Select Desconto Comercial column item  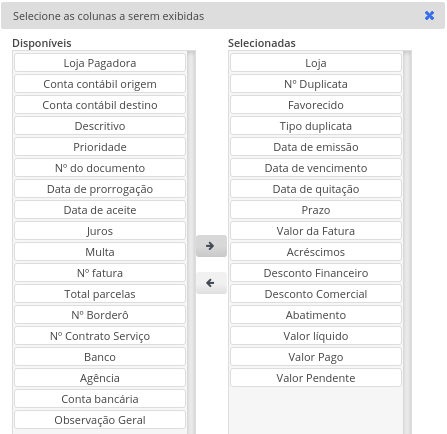[316, 294]
